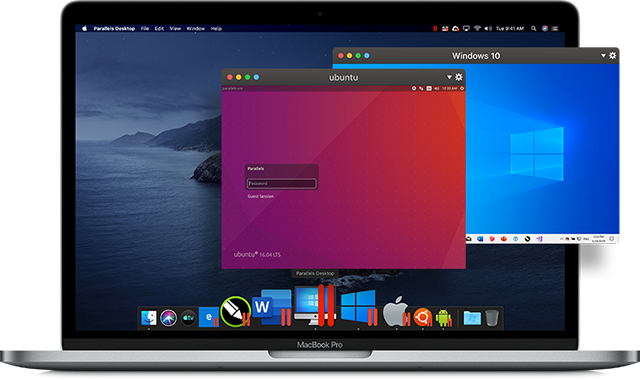Open Finder in the Dock

coord(149,318)
